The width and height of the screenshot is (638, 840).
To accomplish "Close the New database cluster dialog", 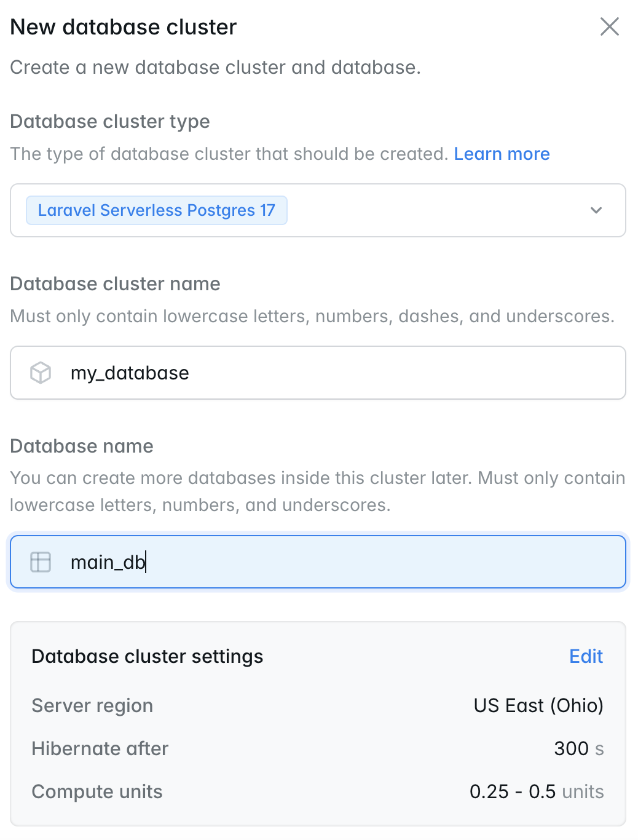I will pyautogui.click(x=609, y=26).
